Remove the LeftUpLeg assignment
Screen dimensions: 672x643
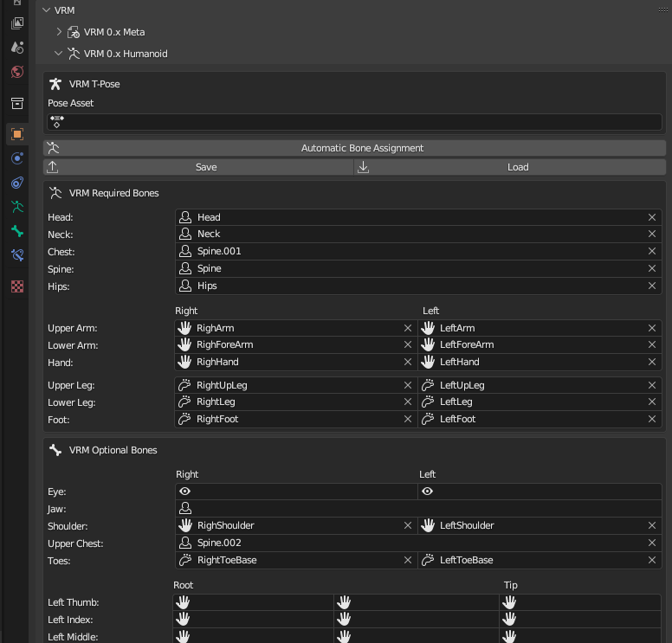click(652, 385)
